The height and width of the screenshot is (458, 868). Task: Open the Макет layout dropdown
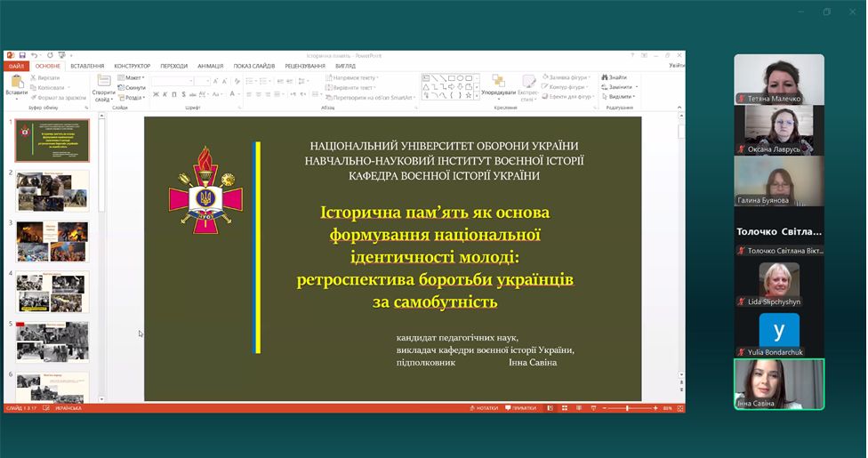134,78
